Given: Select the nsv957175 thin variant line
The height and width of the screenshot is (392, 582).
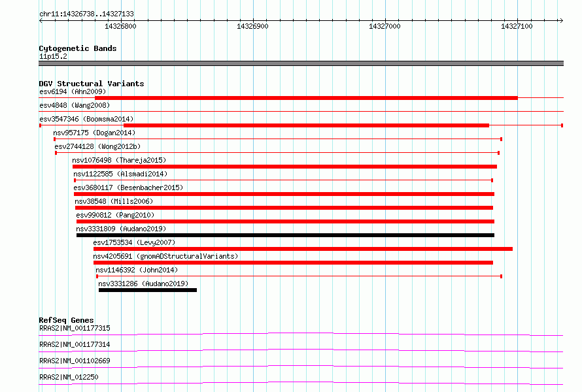Looking at the screenshot, I should click(x=278, y=139).
